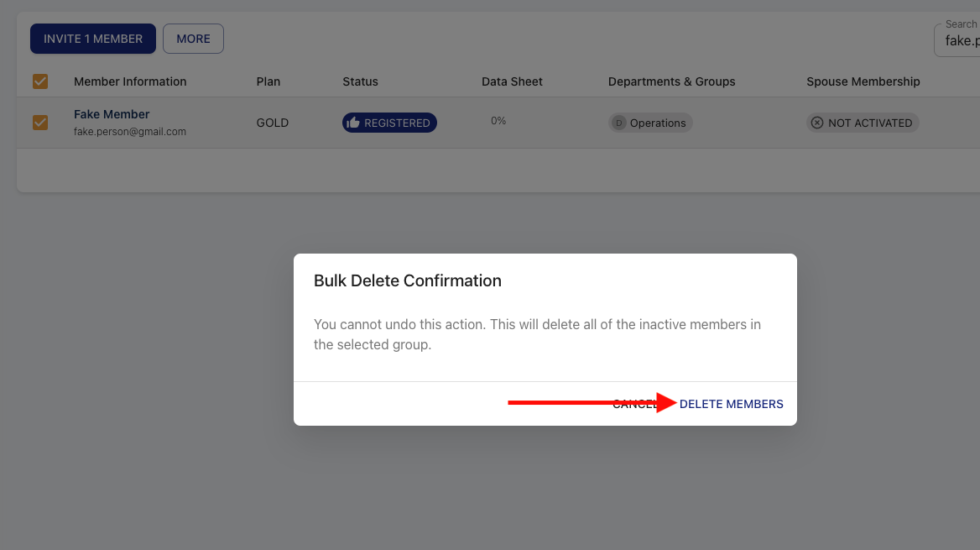Screen dimensions: 980x550
Task: Click the thumbs-up icon in REGISTERED badge
Action: tap(353, 123)
